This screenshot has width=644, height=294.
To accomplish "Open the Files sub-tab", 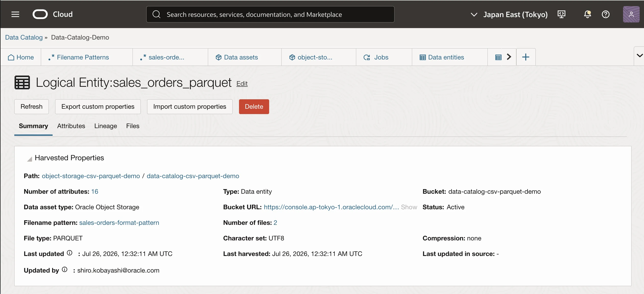I will [133, 126].
